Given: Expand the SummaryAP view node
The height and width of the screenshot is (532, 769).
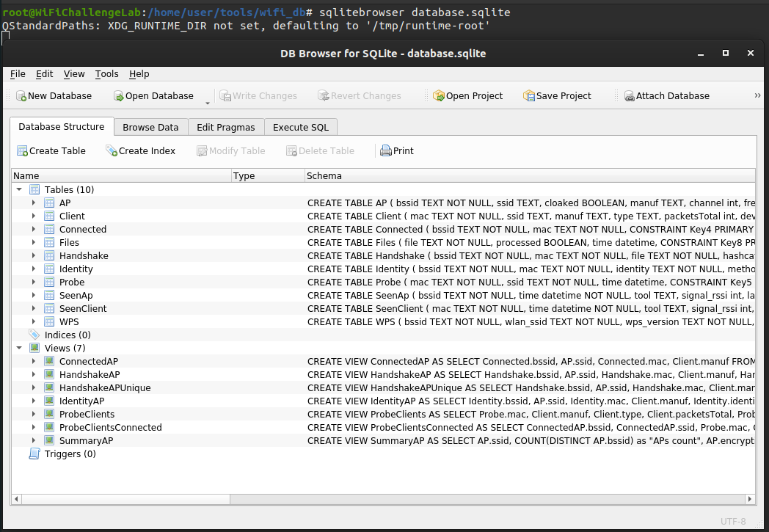Looking at the screenshot, I should pos(34,441).
